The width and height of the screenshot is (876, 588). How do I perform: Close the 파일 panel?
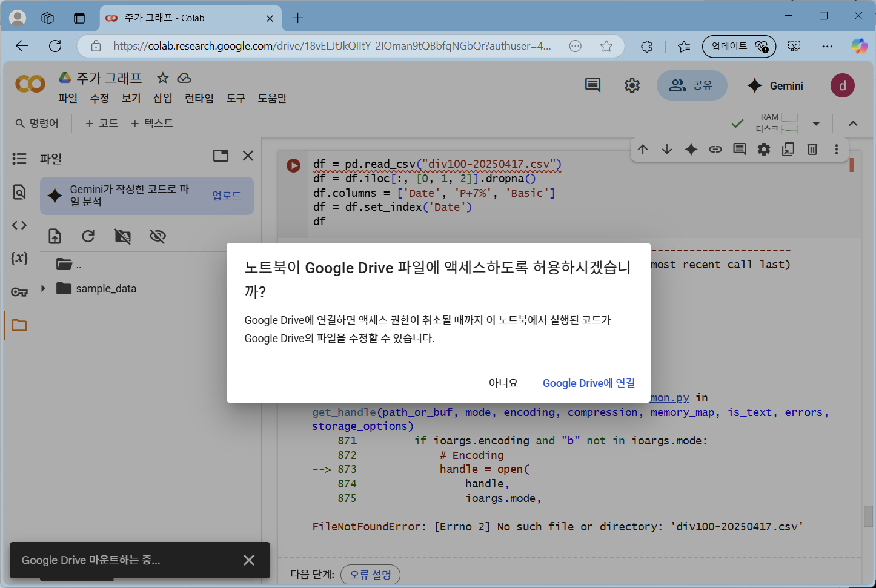tap(248, 156)
